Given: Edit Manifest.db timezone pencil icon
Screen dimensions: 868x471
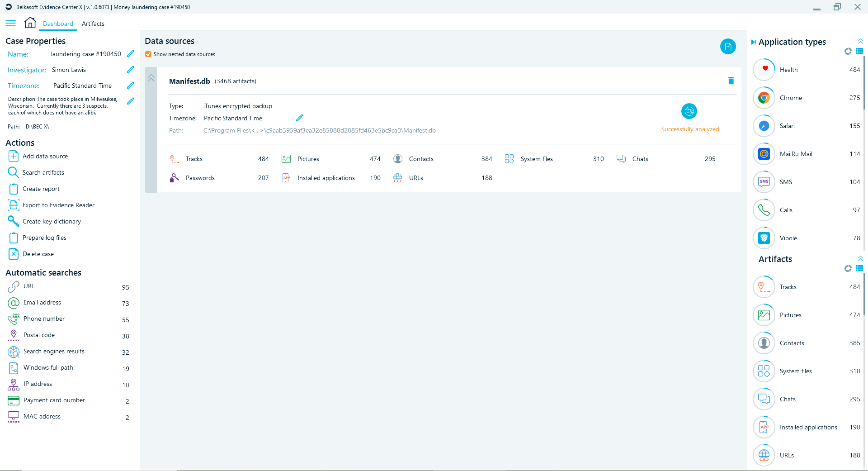Looking at the screenshot, I should 300,118.
